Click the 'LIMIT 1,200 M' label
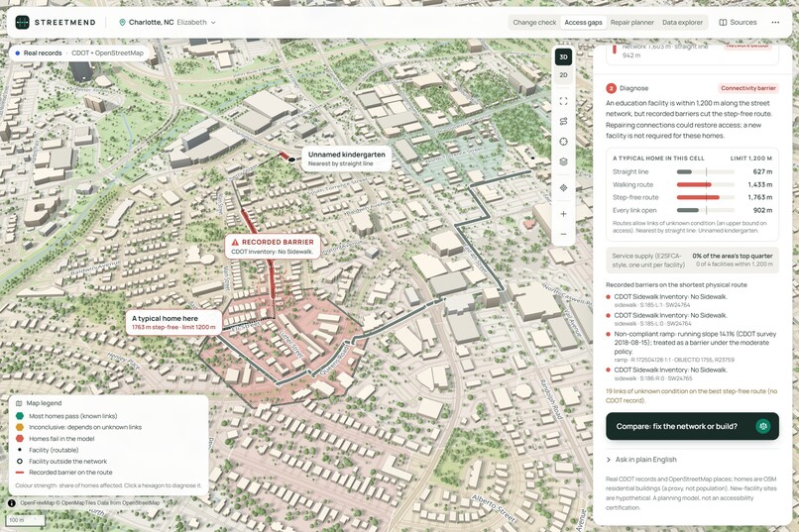This screenshot has height=532, width=799. pos(751,159)
